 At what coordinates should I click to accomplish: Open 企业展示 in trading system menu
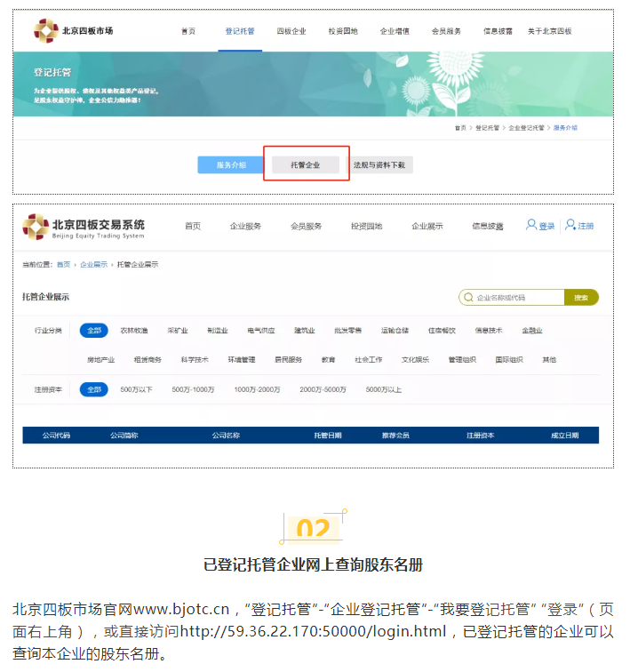pos(427,227)
